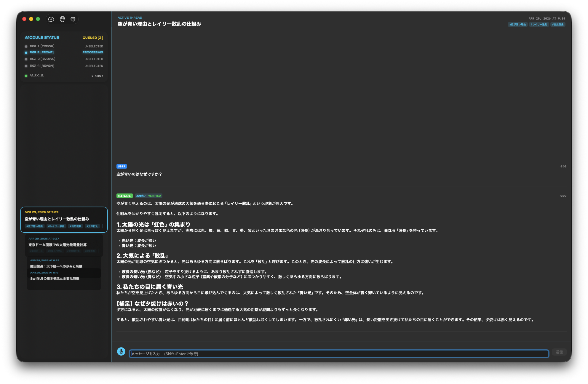Open the 織田信長 history thread
The height and width of the screenshot is (384, 588).
point(56,266)
